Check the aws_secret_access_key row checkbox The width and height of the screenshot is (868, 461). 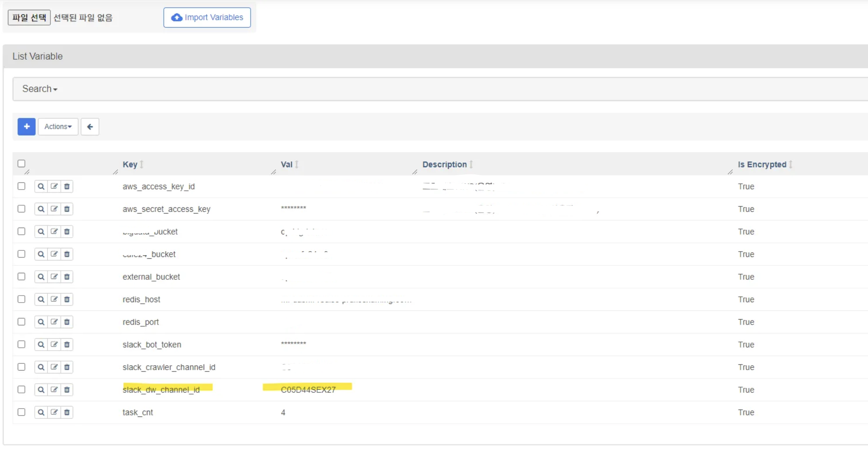click(x=21, y=209)
